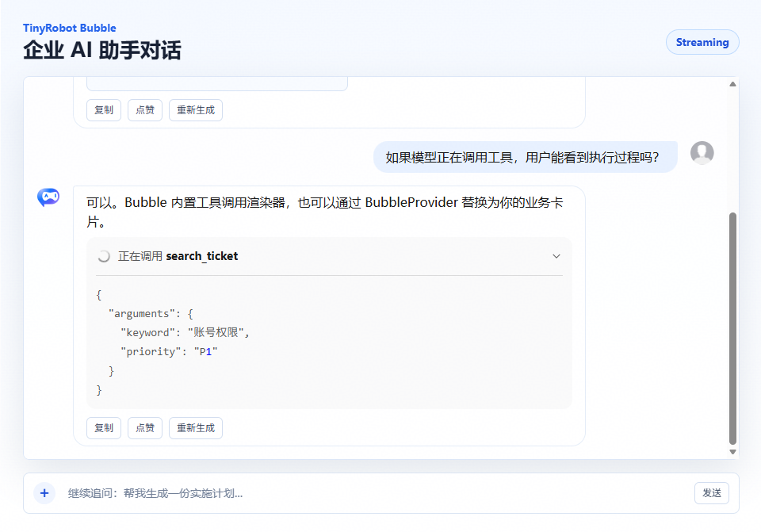Click the 企业 AI 助手对话 heading
The width and height of the screenshot is (761, 532).
click(102, 51)
